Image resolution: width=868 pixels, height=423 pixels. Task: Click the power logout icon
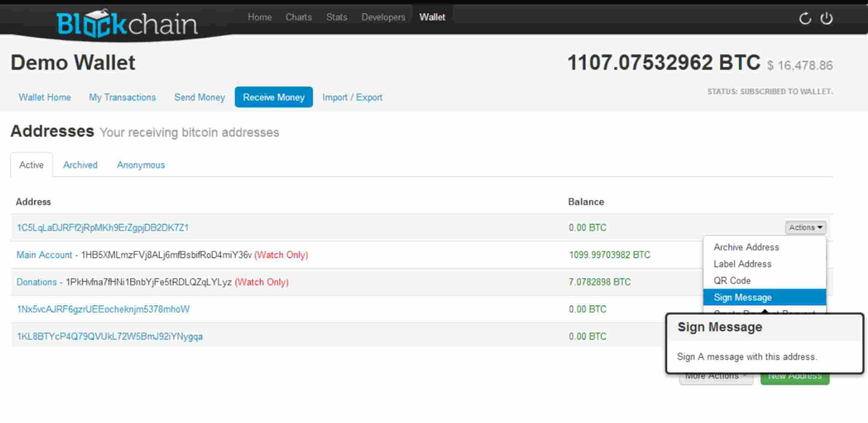pyautogui.click(x=826, y=18)
